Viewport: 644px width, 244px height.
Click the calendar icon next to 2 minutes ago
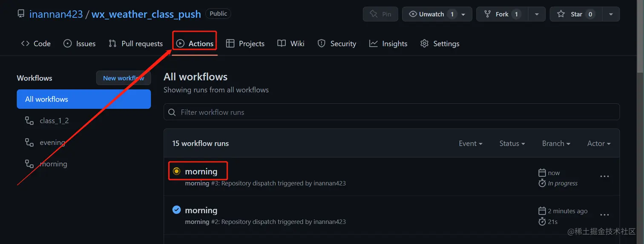pos(542,211)
